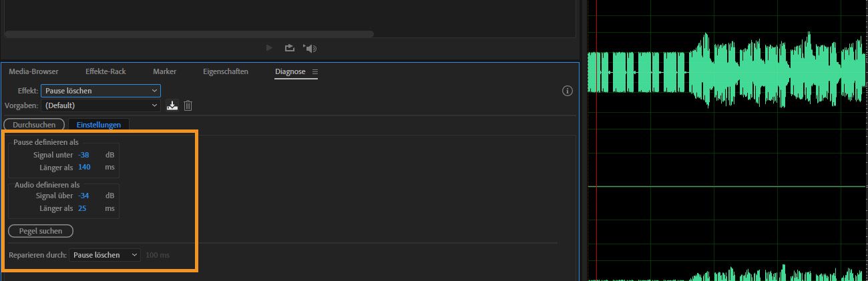
Task: Switch to the Eigenschaften tab
Action: (x=226, y=71)
